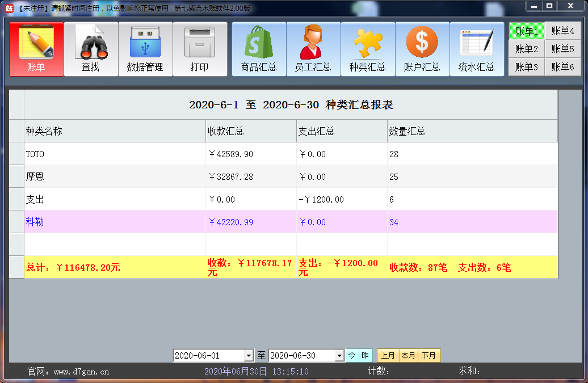Expand the end date picker
Viewport: 588px width, 383px height.
pos(339,355)
